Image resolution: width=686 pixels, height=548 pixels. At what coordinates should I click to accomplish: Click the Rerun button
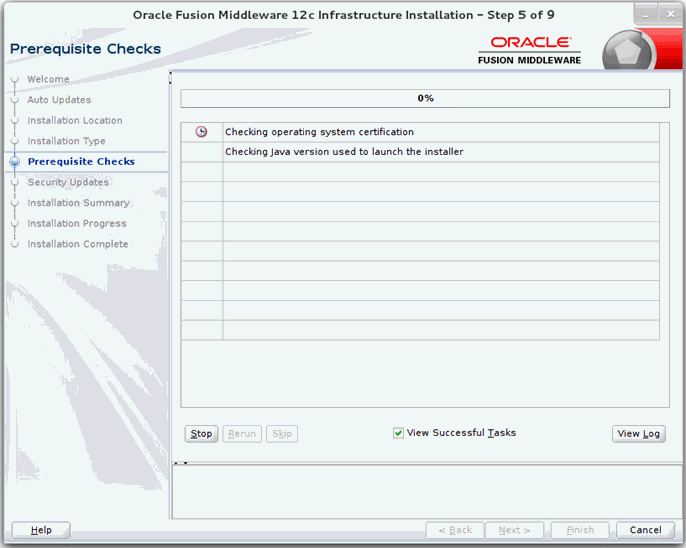tap(242, 434)
